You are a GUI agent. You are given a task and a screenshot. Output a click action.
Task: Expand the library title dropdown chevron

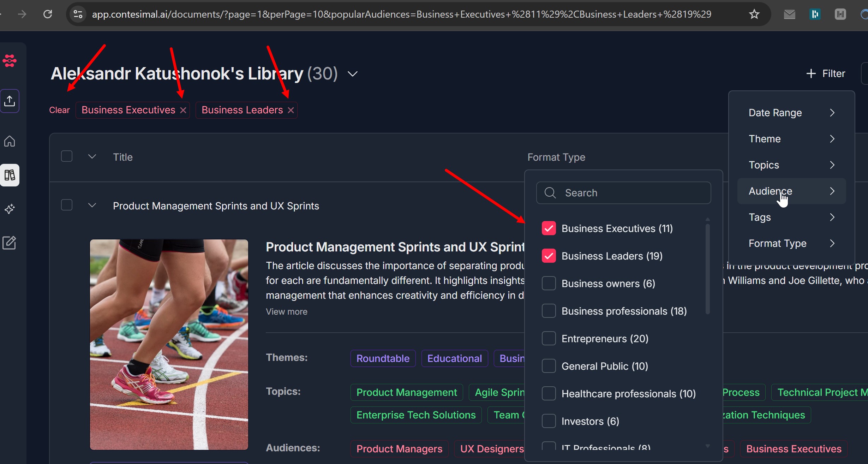(352, 74)
